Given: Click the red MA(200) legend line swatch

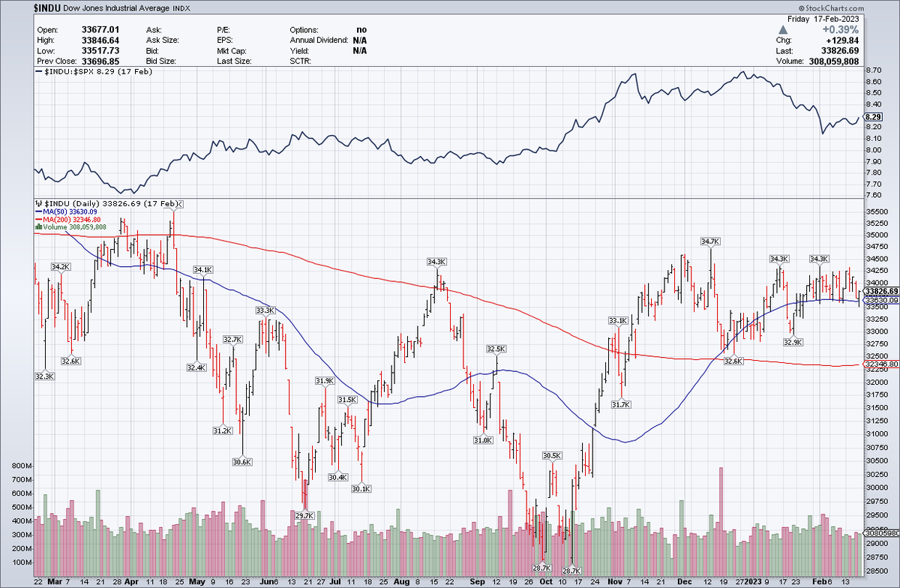Looking at the screenshot, I should pyautogui.click(x=39, y=219).
